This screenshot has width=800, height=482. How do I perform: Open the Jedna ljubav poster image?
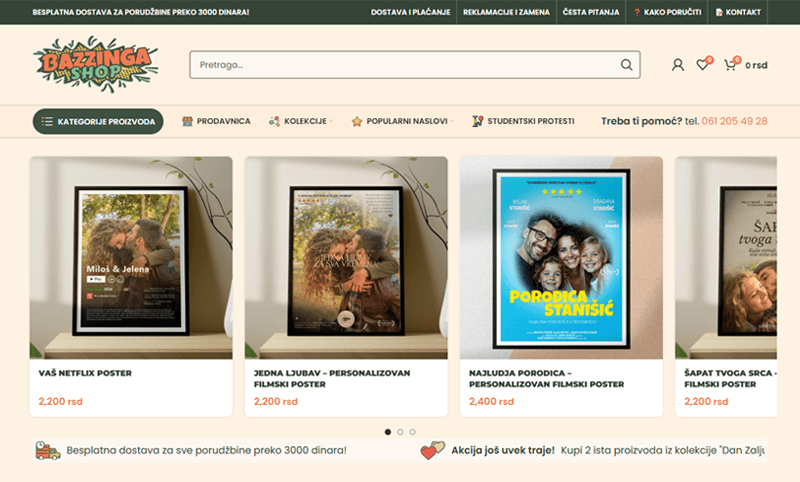click(x=346, y=258)
